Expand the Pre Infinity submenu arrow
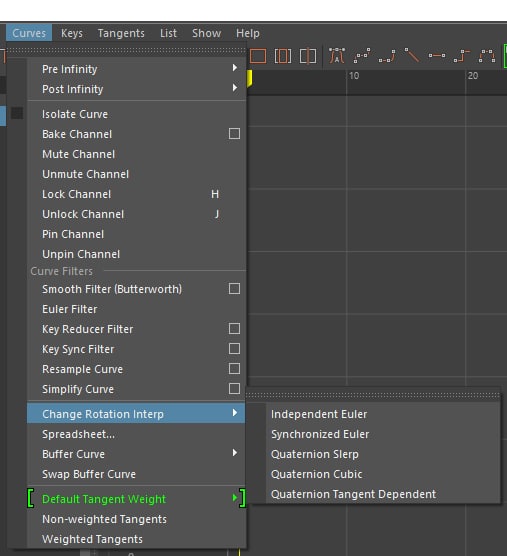507x556 pixels. 234,67
